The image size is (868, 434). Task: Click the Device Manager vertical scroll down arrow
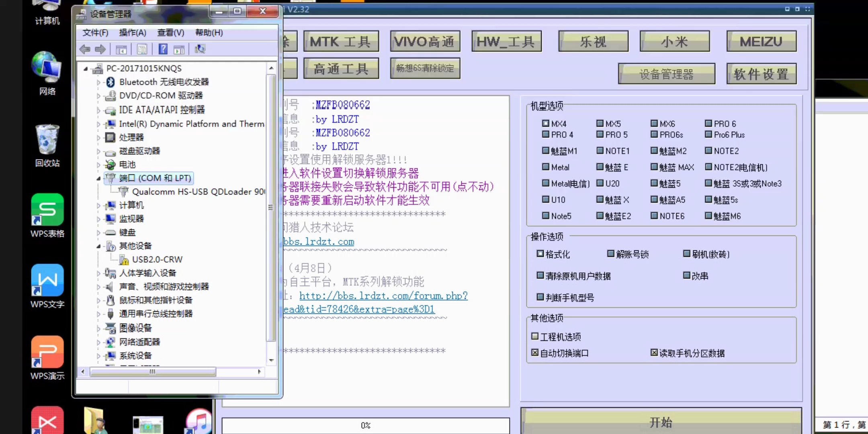(271, 360)
